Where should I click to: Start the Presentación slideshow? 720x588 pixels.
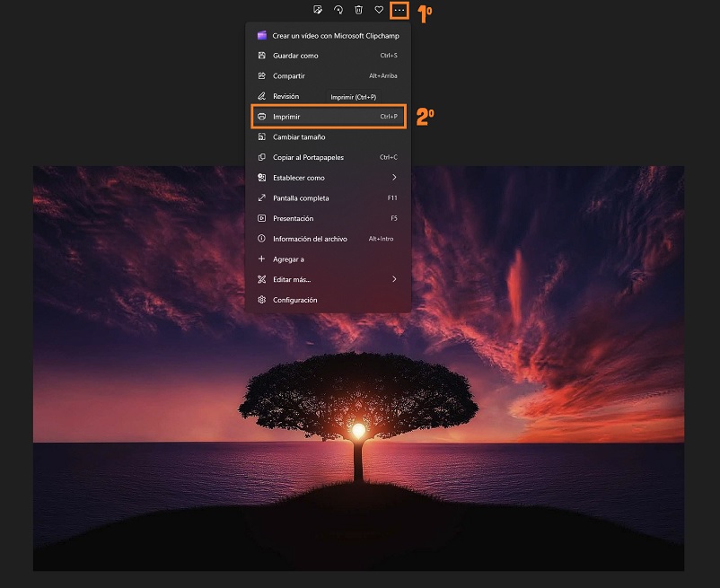point(292,218)
